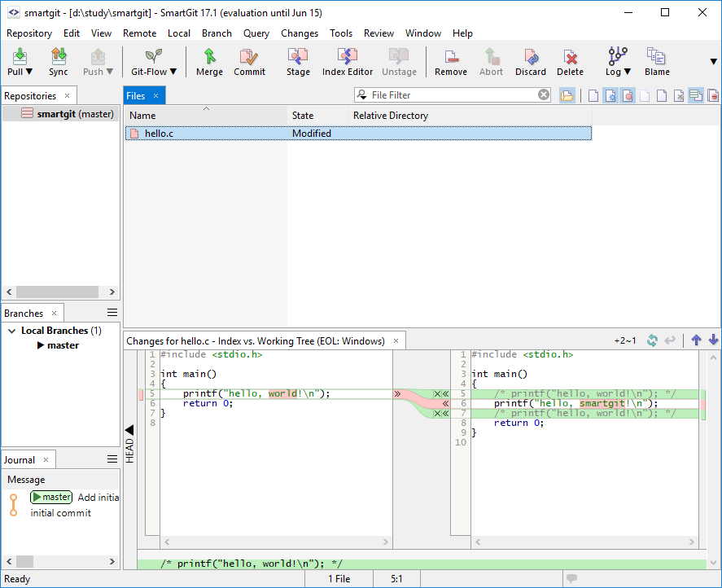Click the Relative Directory column header

(x=470, y=116)
